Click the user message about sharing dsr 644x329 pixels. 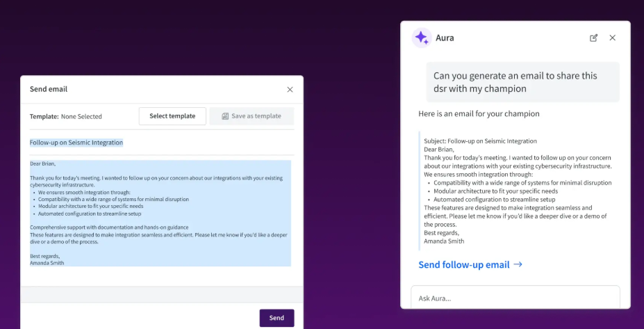[x=522, y=82]
